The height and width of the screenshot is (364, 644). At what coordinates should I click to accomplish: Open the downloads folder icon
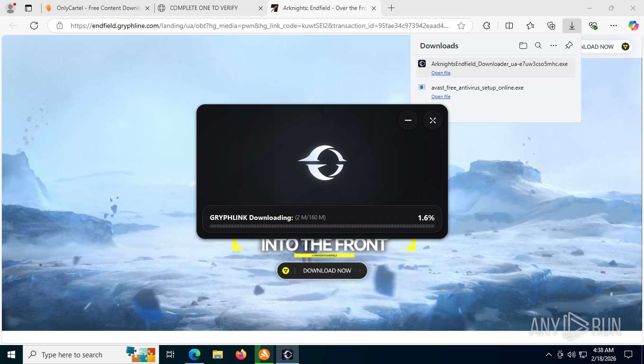523,45
